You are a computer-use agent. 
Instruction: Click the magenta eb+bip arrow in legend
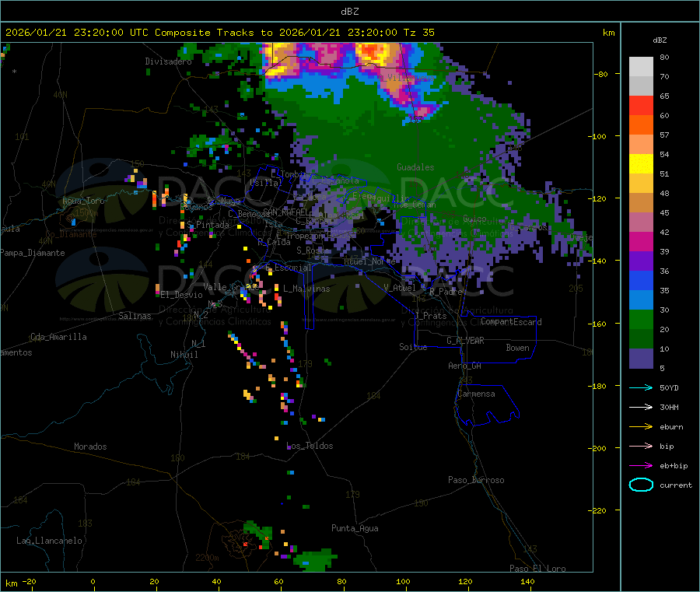(641, 465)
